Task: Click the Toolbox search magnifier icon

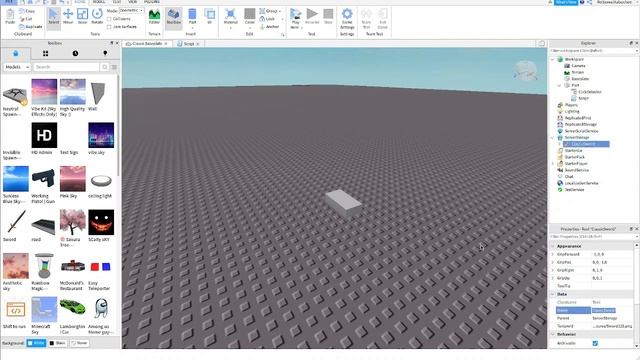Action: [x=105, y=67]
